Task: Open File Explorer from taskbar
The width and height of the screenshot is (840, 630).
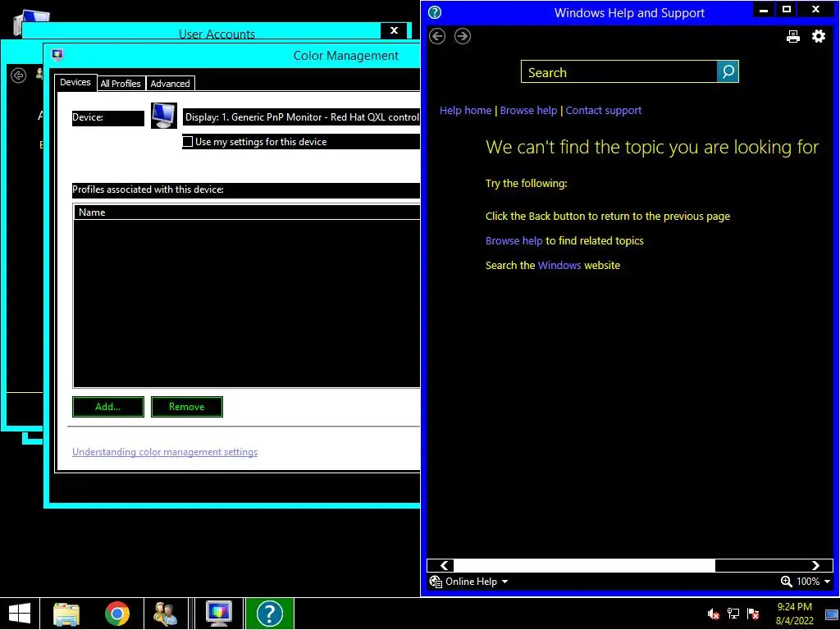Action: pos(66,614)
